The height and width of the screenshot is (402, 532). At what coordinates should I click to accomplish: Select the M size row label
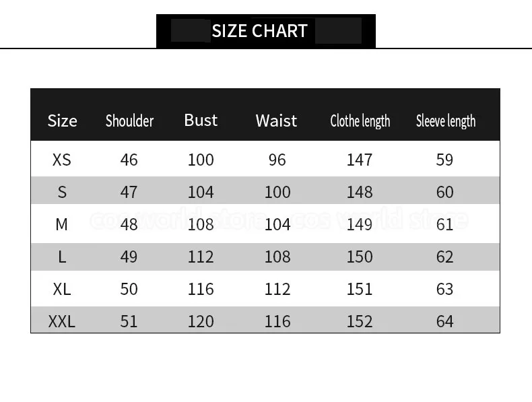click(x=61, y=224)
